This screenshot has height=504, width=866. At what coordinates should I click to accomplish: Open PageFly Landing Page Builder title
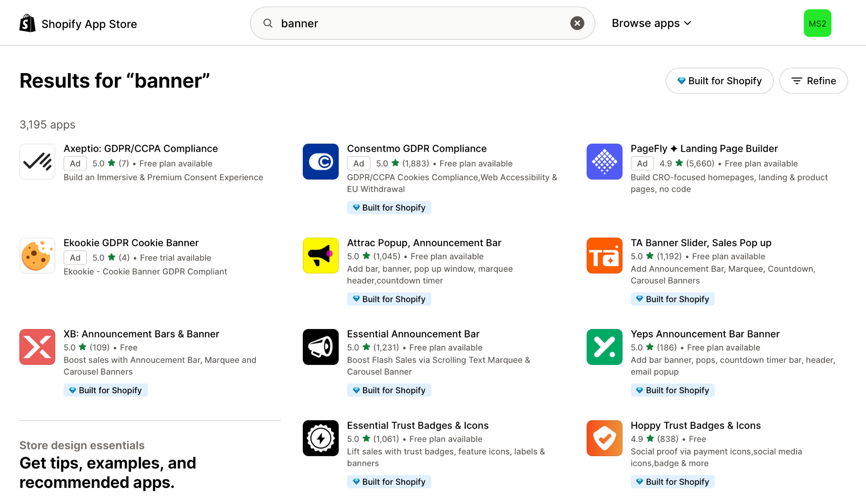click(x=704, y=148)
